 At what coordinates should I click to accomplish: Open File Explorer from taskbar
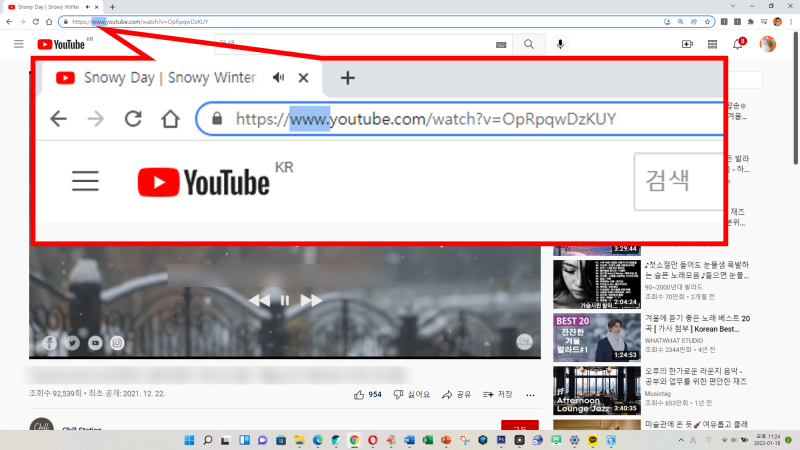pos(299,440)
